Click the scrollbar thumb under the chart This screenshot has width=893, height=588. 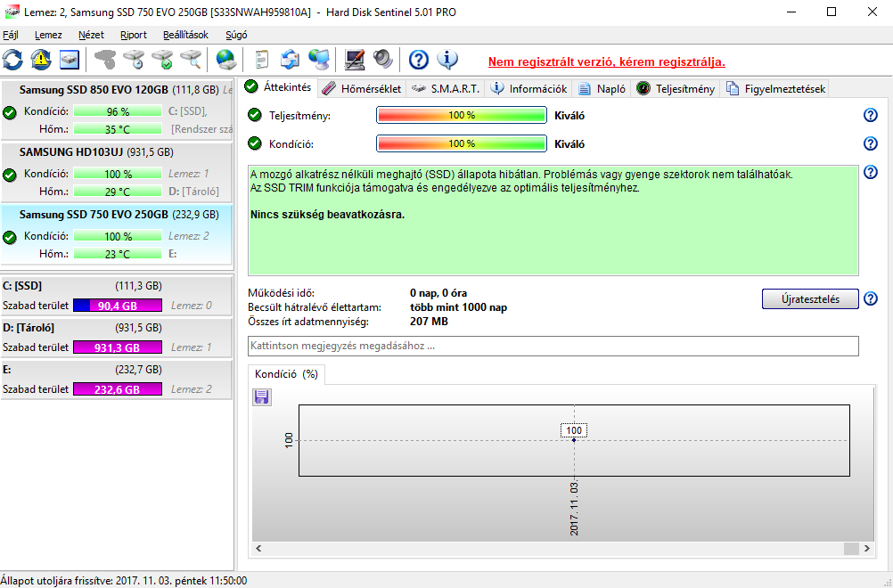(851, 548)
